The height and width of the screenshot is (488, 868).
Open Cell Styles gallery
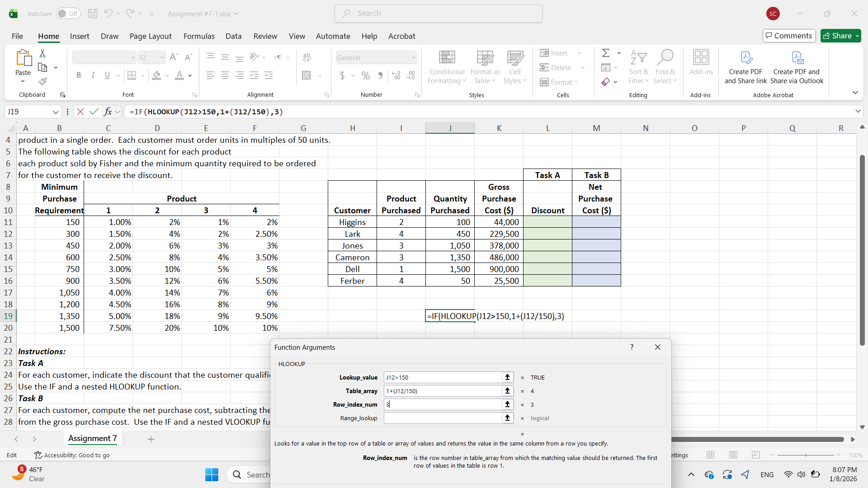(x=514, y=67)
